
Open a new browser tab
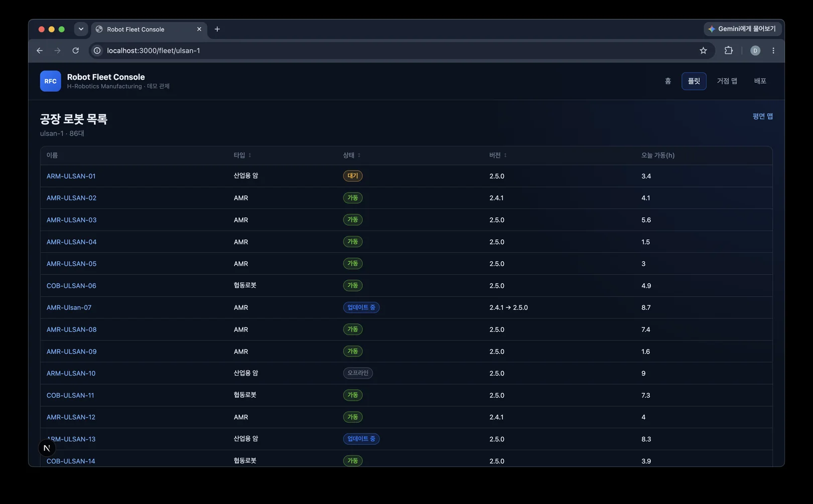click(217, 29)
